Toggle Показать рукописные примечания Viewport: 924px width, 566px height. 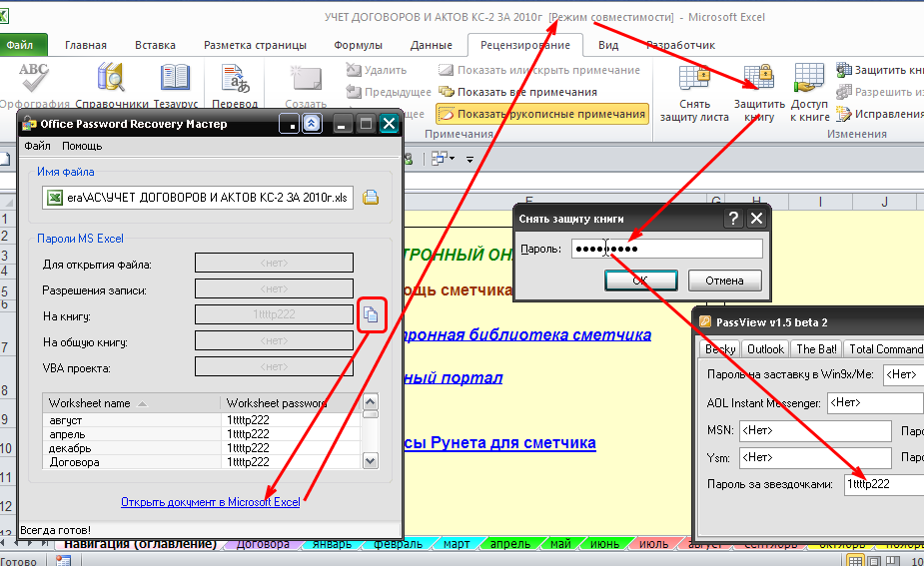click(542, 114)
